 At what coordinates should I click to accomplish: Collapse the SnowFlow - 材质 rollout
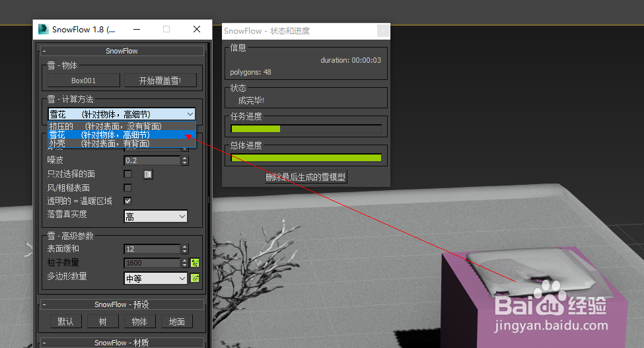click(122, 343)
